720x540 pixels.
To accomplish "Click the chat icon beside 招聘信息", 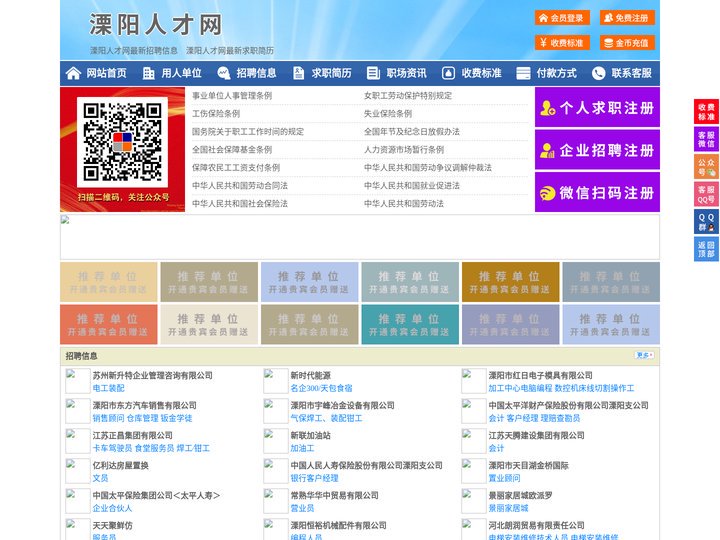I will [223, 73].
